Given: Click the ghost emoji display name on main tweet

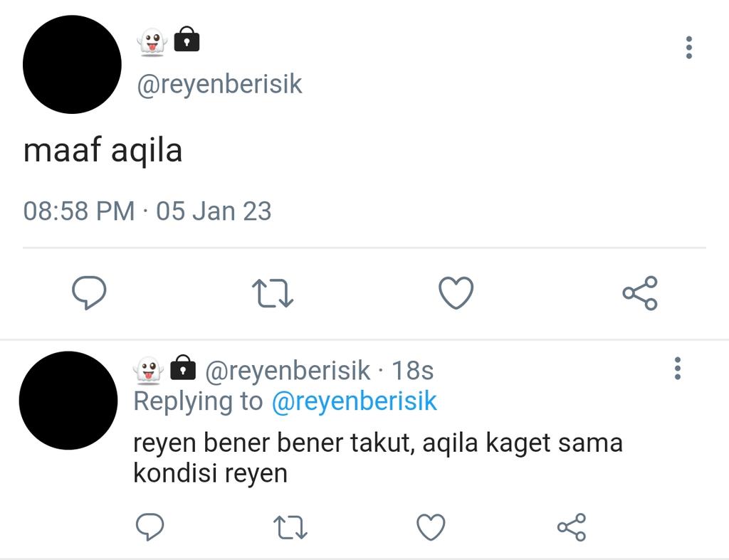Looking at the screenshot, I should click(x=152, y=42).
